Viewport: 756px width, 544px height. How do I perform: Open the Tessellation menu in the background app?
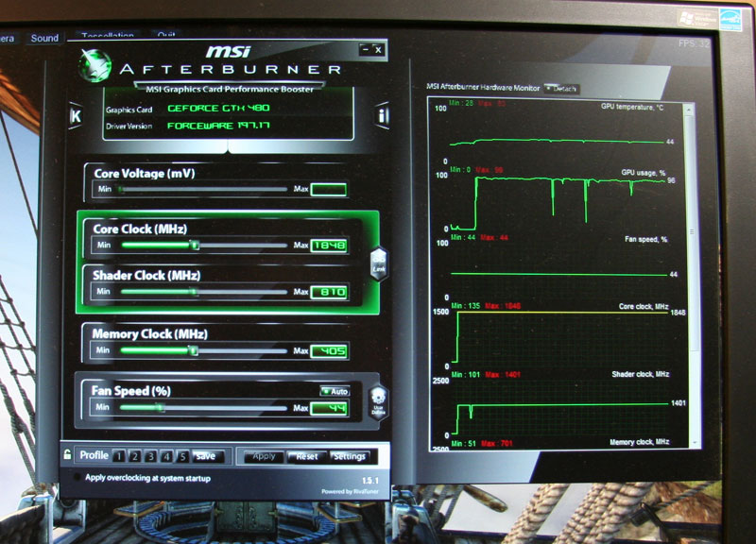point(108,35)
